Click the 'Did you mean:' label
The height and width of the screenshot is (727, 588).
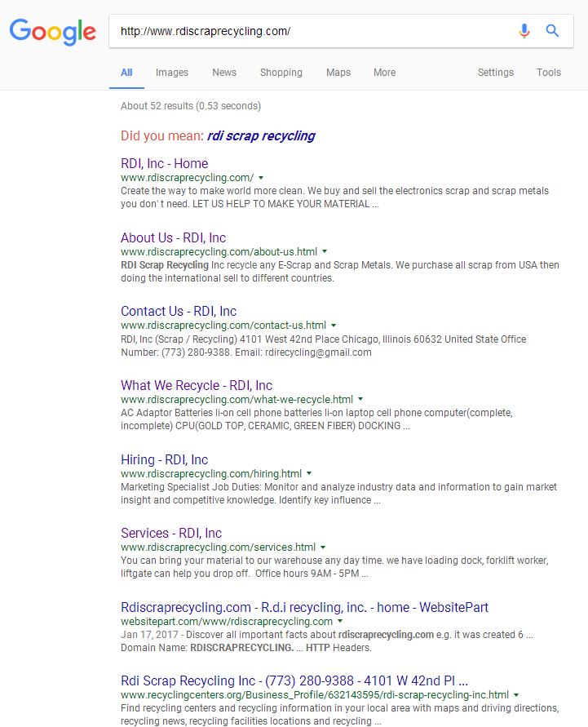162,135
